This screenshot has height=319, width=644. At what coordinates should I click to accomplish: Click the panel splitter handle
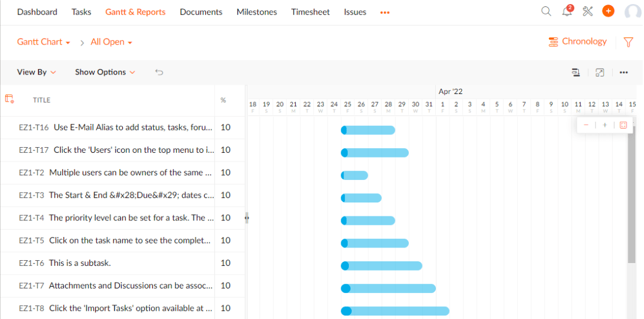click(x=247, y=218)
